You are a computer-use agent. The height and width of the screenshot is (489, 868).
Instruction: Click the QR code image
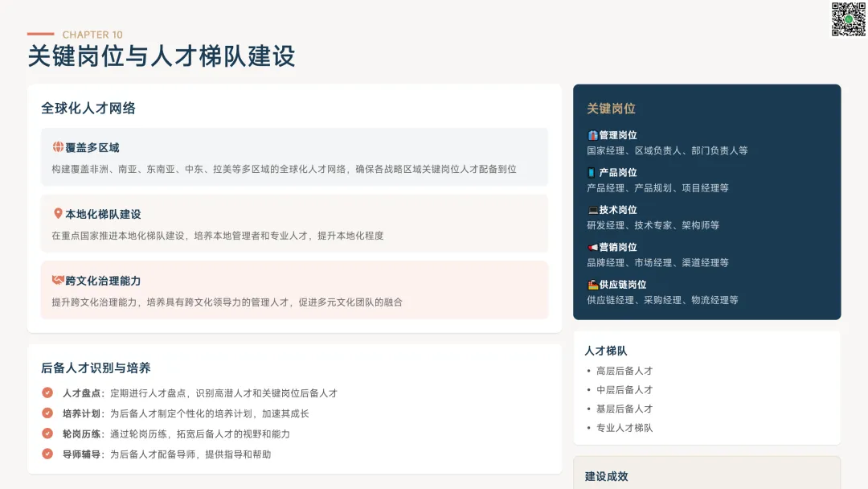[848, 19]
